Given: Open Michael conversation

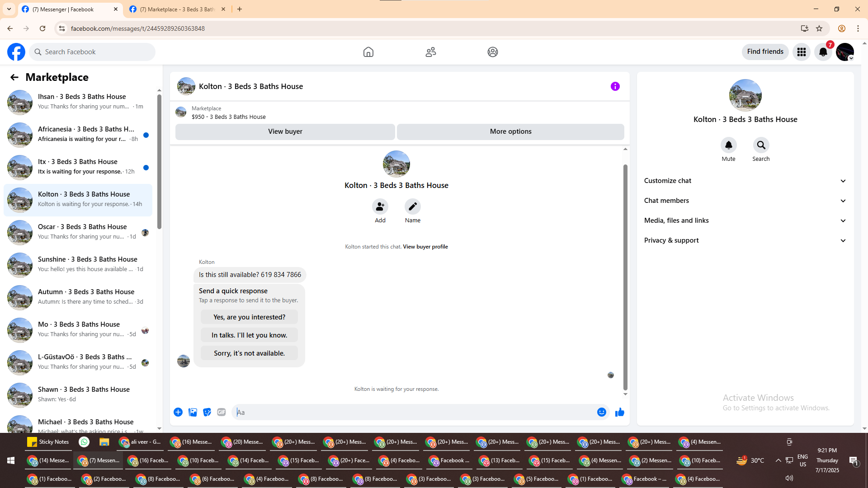Looking at the screenshot, I should point(78,423).
